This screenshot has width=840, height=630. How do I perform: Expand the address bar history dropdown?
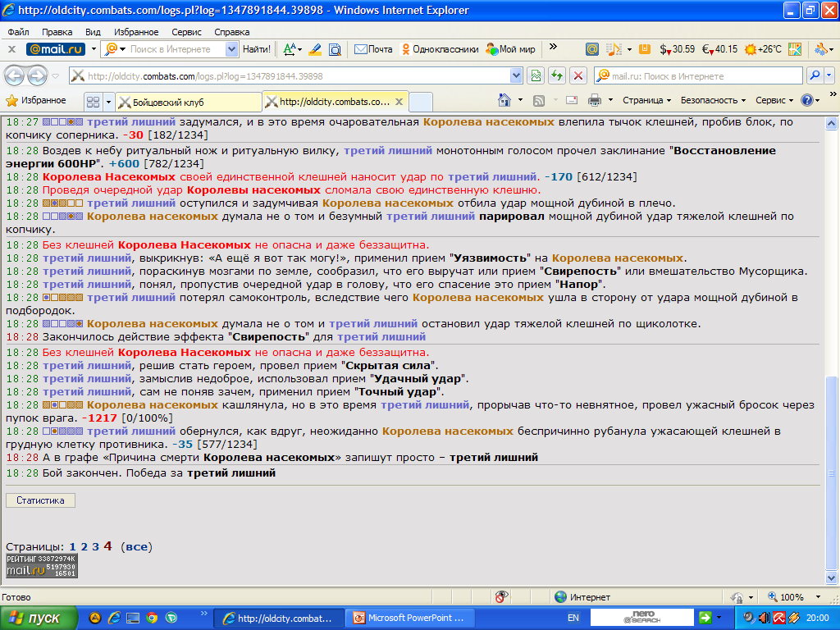(517, 76)
